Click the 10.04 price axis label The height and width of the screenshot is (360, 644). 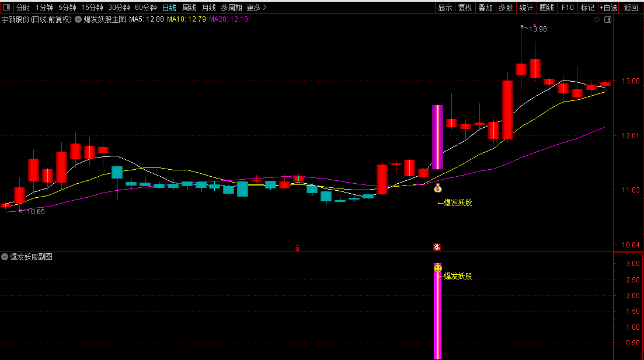coord(631,245)
